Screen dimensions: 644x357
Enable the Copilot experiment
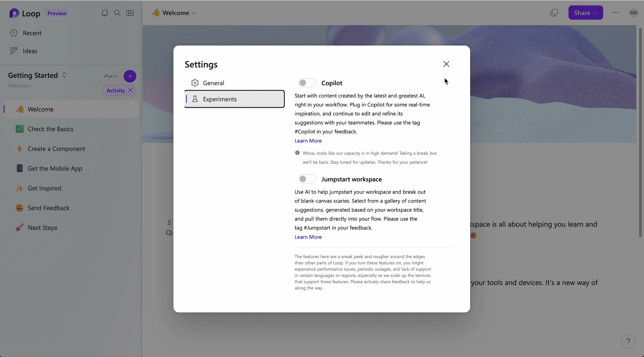(x=307, y=83)
